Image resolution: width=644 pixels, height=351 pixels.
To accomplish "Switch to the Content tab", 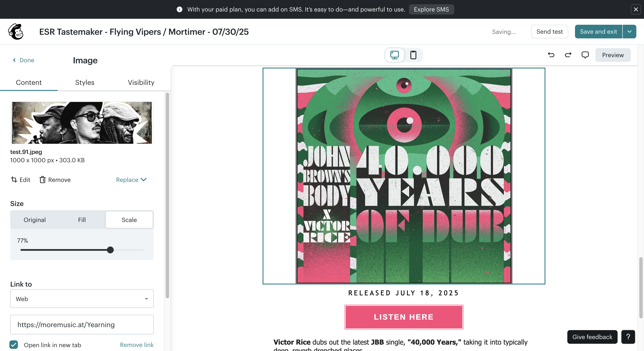I will 29,82.
